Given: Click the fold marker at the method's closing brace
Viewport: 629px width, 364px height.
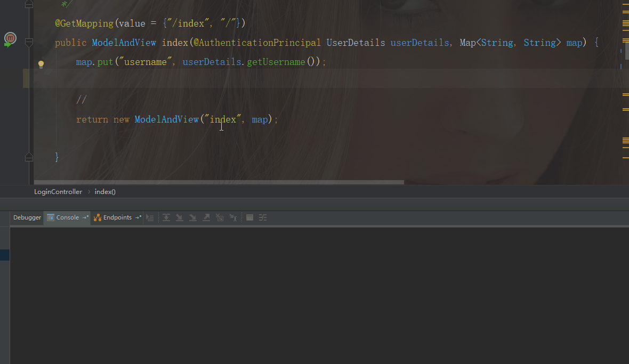Looking at the screenshot, I should click(x=29, y=158).
